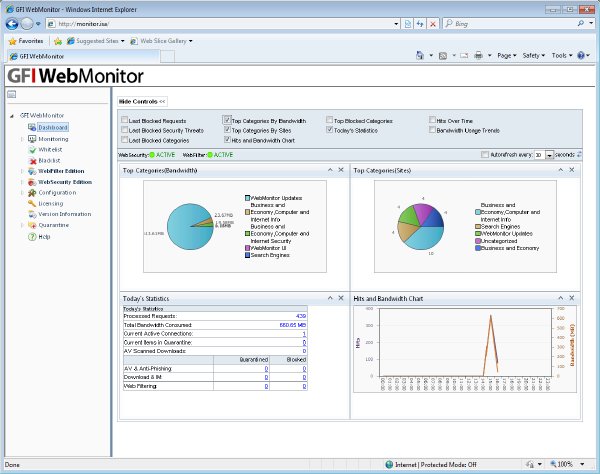This screenshot has width=600, height=474.
Task: Enable Hits Over Time checkbox
Action: pyautogui.click(x=432, y=120)
